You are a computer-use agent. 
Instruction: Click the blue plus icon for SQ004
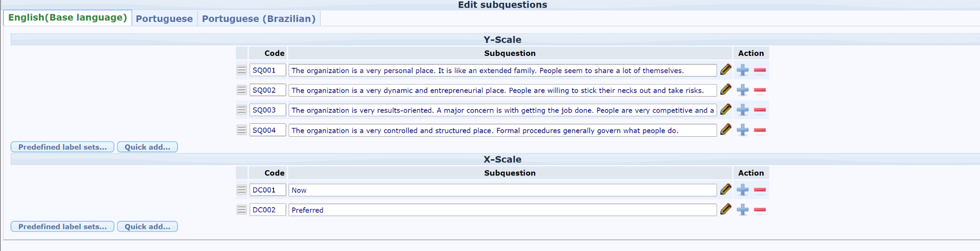point(743,130)
